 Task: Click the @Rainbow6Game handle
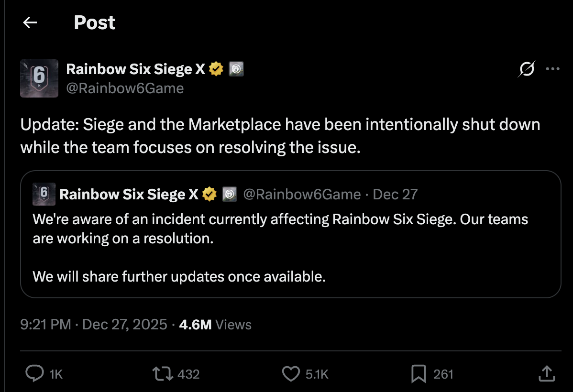click(x=126, y=88)
